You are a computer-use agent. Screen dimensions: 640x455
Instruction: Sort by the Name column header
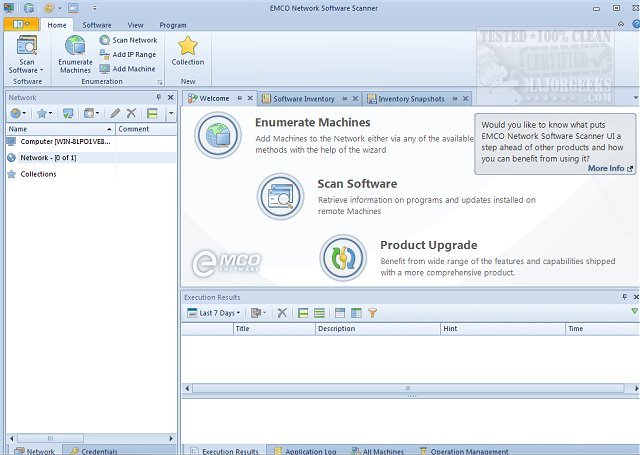[60, 129]
